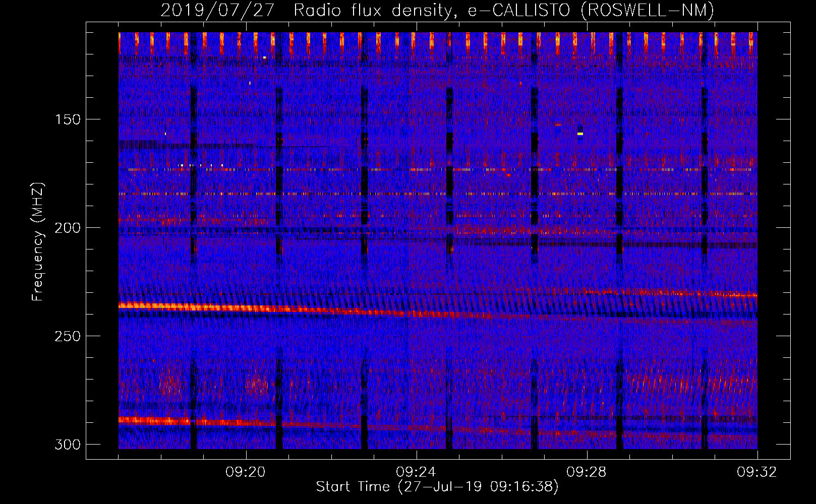Click the bright yellow spot near 157 MHz at 09:28

580,134
